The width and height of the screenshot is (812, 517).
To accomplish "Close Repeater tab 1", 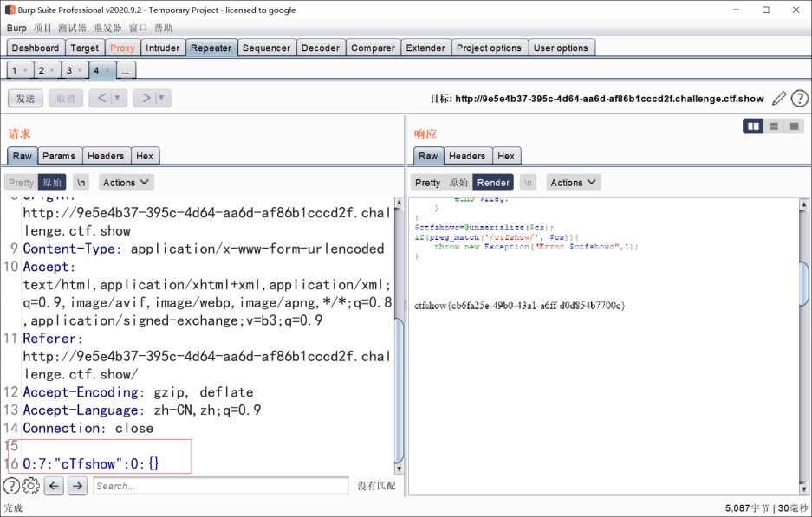I will 25,70.
